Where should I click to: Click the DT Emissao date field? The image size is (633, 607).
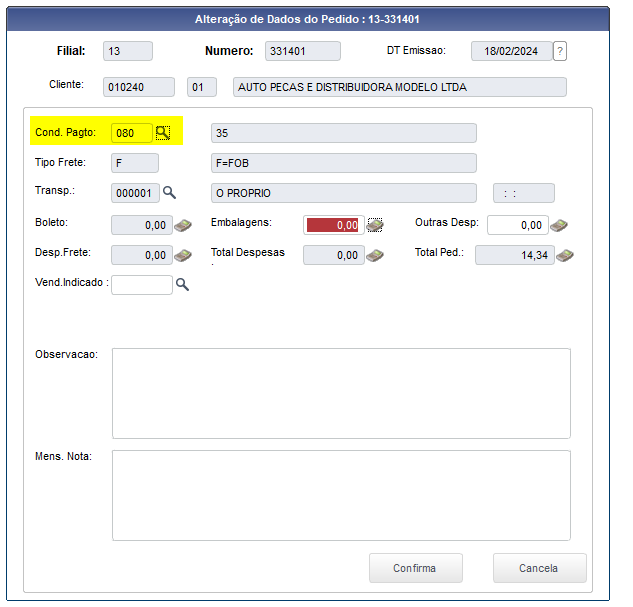[x=511, y=51]
